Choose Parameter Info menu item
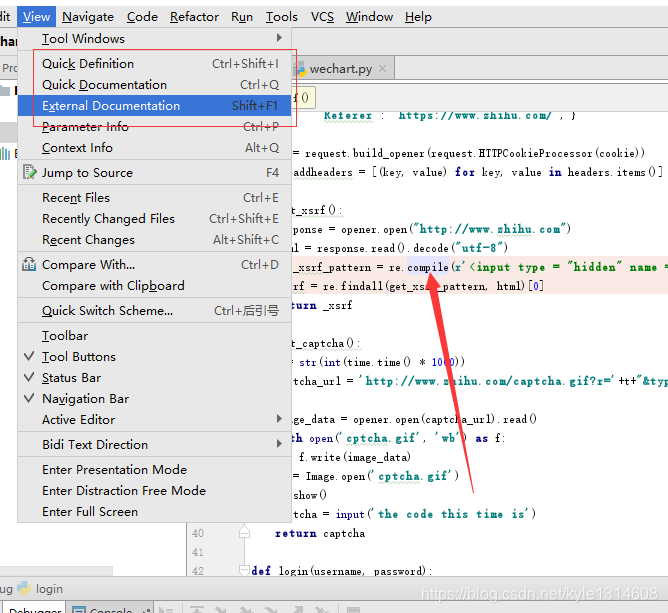The width and height of the screenshot is (668, 613). point(155,126)
